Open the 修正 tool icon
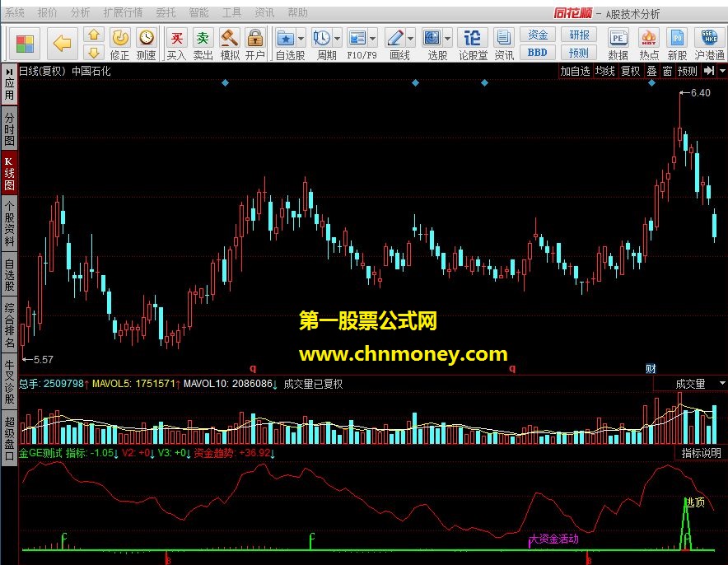 tap(120, 38)
